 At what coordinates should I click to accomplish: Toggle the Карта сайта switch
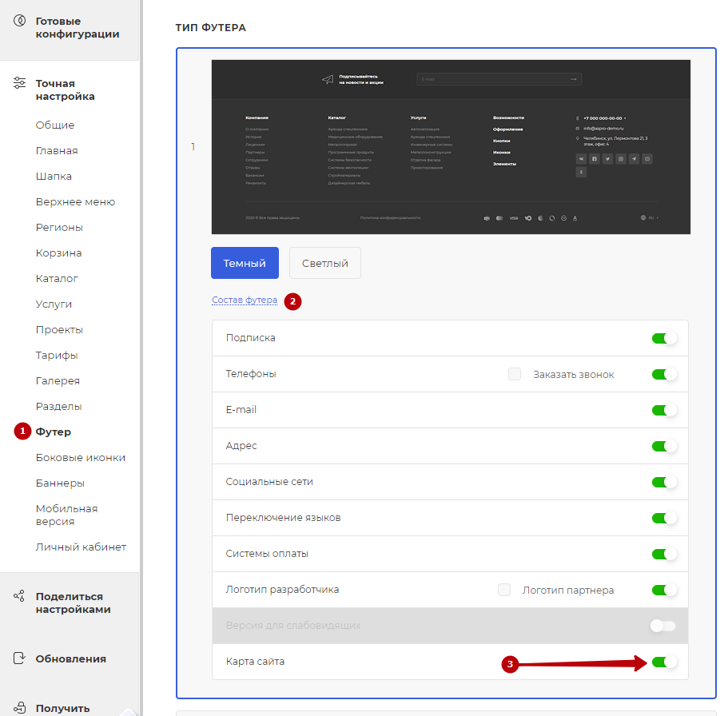pos(664,662)
